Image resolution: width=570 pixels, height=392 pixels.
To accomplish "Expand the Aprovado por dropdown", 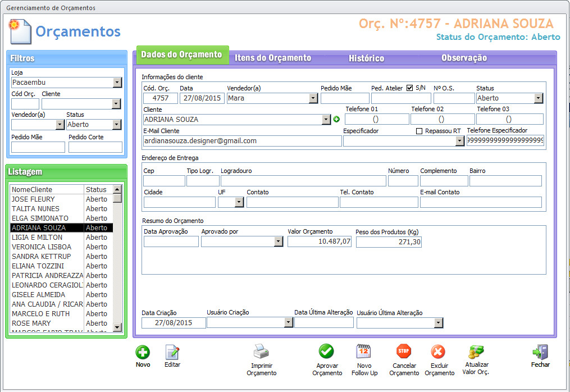I will [x=279, y=241].
